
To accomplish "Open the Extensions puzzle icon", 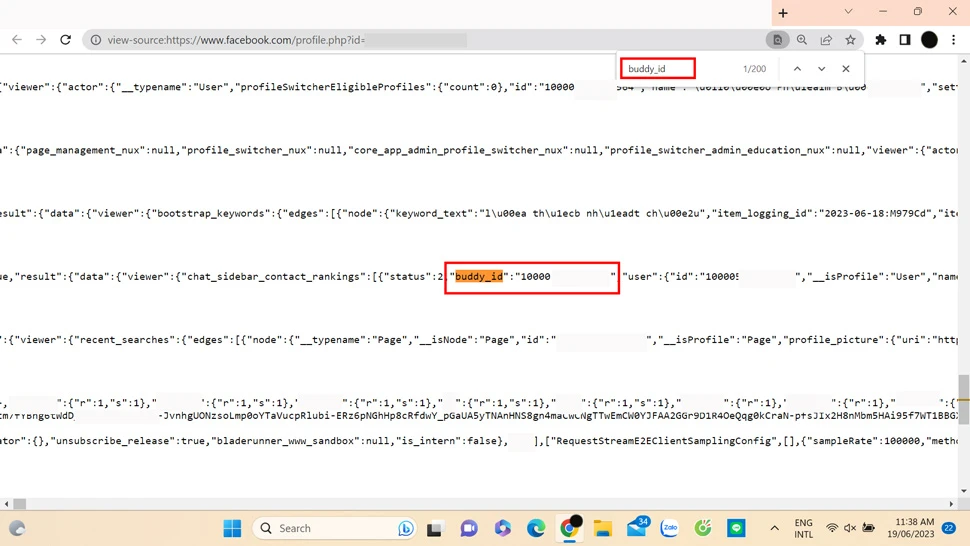I will point(881,40).
